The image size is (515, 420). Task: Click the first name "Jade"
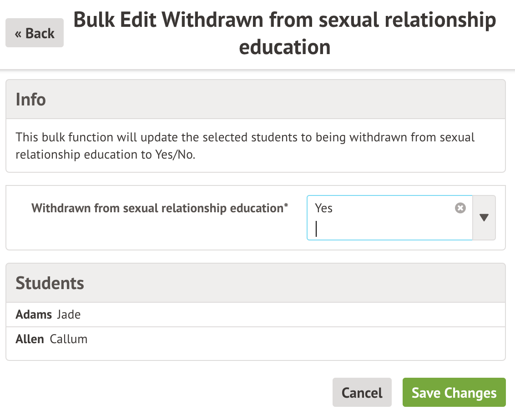[69, 315]
